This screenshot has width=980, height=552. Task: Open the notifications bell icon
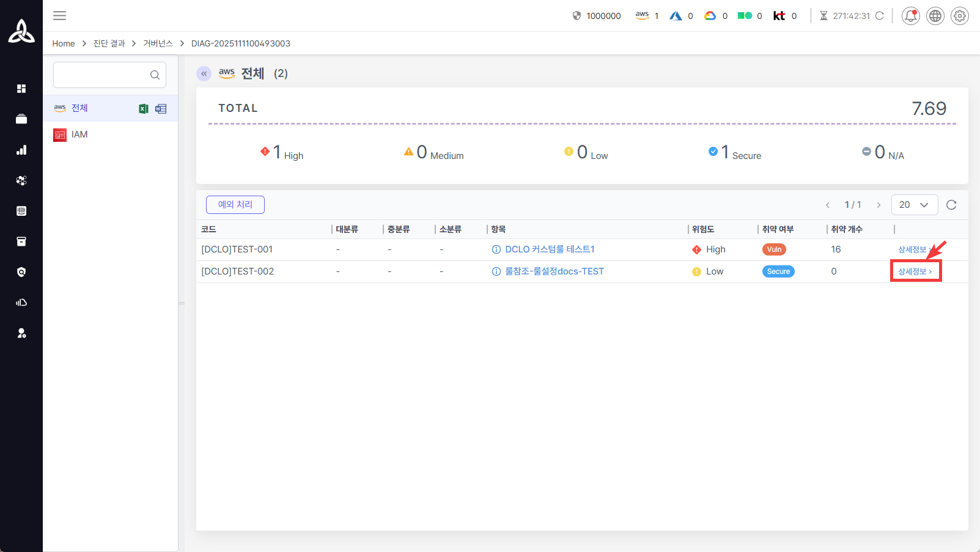(910, 16)
